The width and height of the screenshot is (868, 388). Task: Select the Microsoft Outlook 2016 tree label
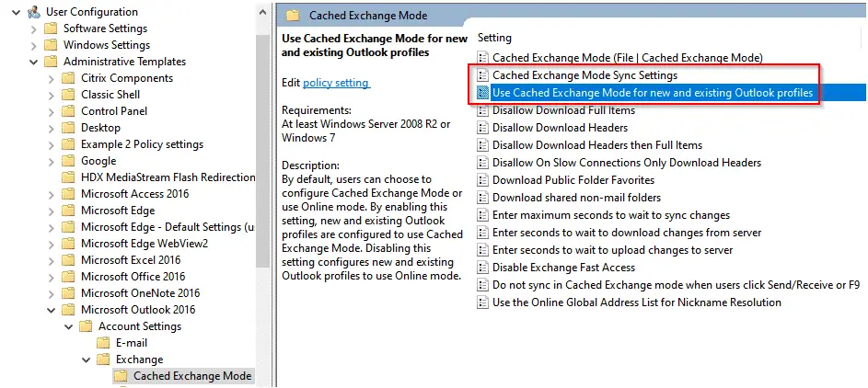click(x=138, y=310)
